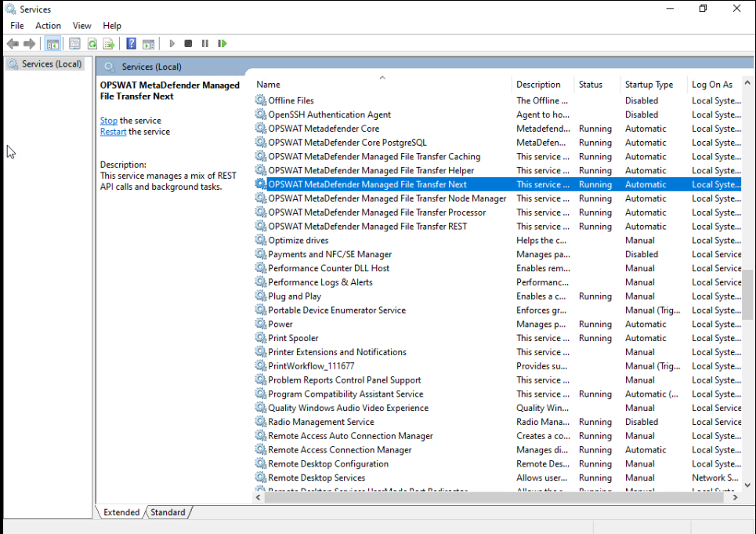Image resolution: width=756 pixels, height=534 pixels.
Task: Select Performance Counter DLL Host service
Action: [497, 268]
